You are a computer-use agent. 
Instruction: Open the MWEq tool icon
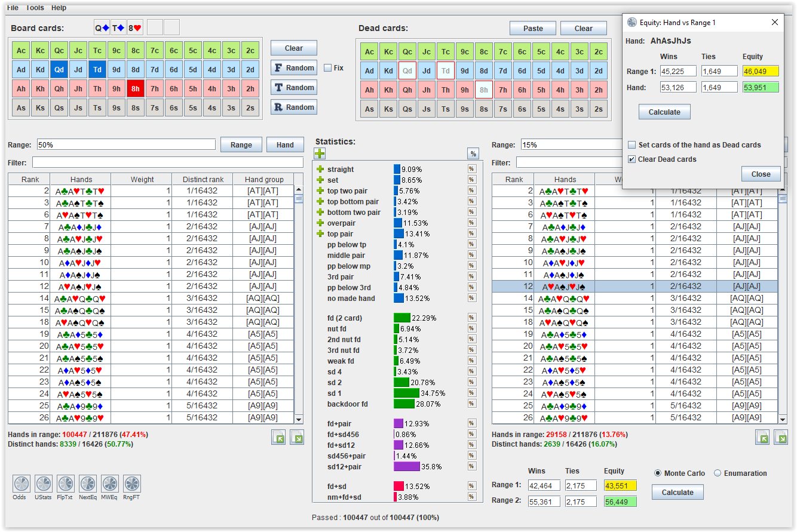pos(110,484)
